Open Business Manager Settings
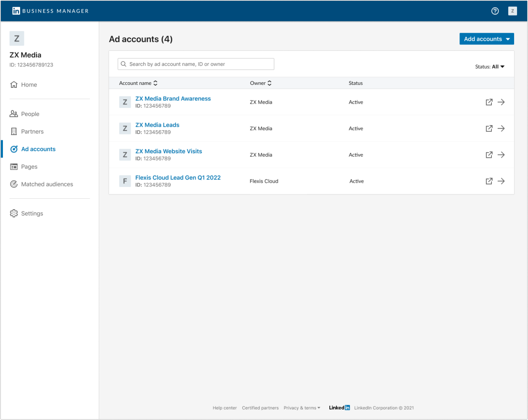The width and height of the screenshot is (528, 420). (32, 213)
